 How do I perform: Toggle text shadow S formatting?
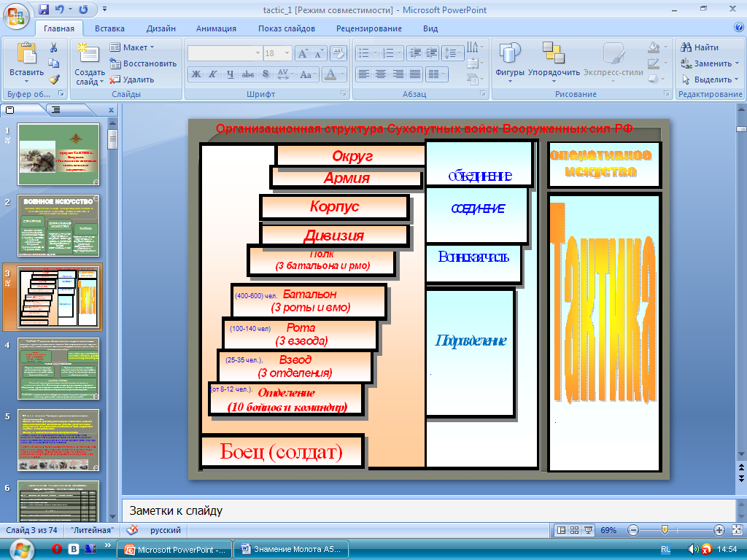click(x=266, y=74)
